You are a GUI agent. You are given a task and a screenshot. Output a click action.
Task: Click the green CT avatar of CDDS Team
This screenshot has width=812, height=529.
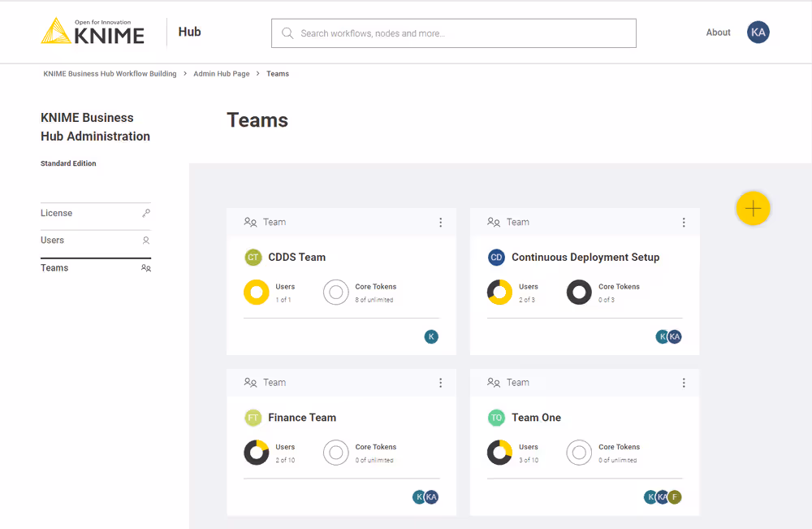253,257
